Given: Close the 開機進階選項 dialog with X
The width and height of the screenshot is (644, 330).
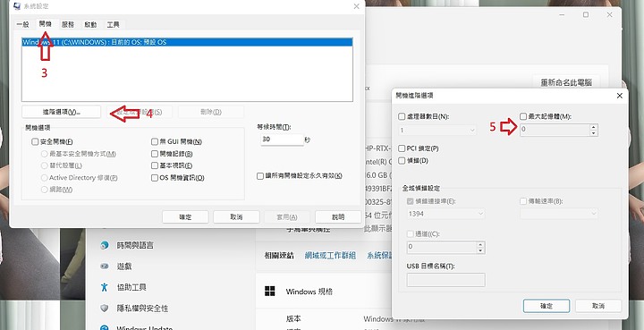Looking at the screenshot, I should 619,96.
